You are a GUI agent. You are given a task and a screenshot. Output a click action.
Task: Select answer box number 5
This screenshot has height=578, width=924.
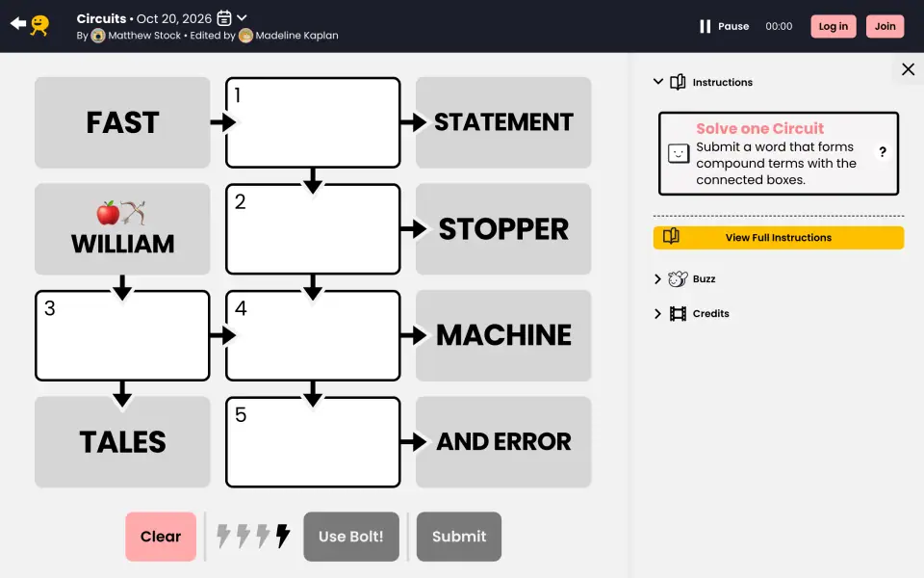pos(313,442)
